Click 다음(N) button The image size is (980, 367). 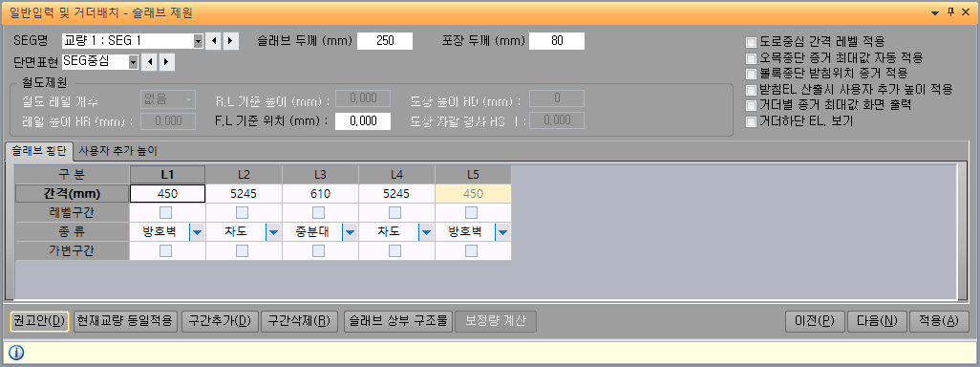[x=877, y=321]
